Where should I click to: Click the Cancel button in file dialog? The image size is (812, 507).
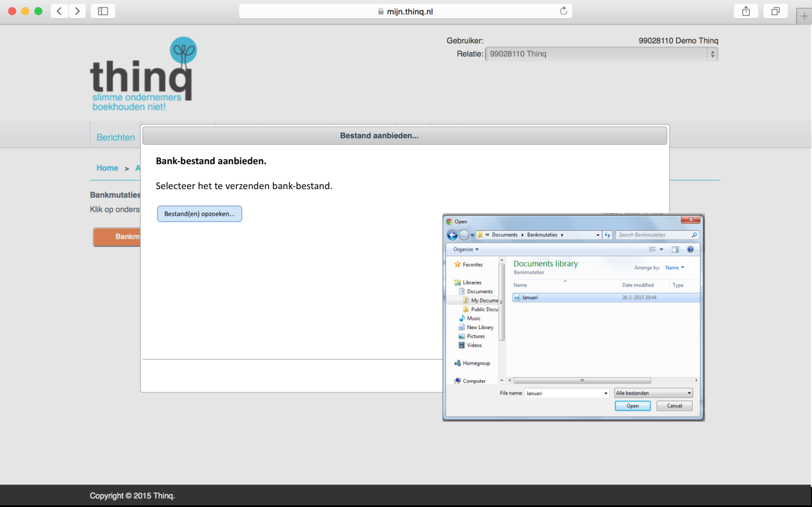[x=674, y=406]
